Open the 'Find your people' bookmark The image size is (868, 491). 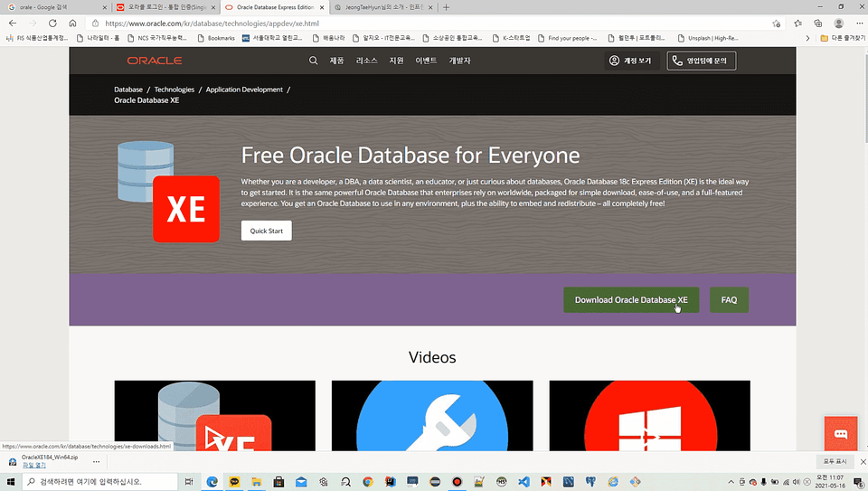pos(568,38)
